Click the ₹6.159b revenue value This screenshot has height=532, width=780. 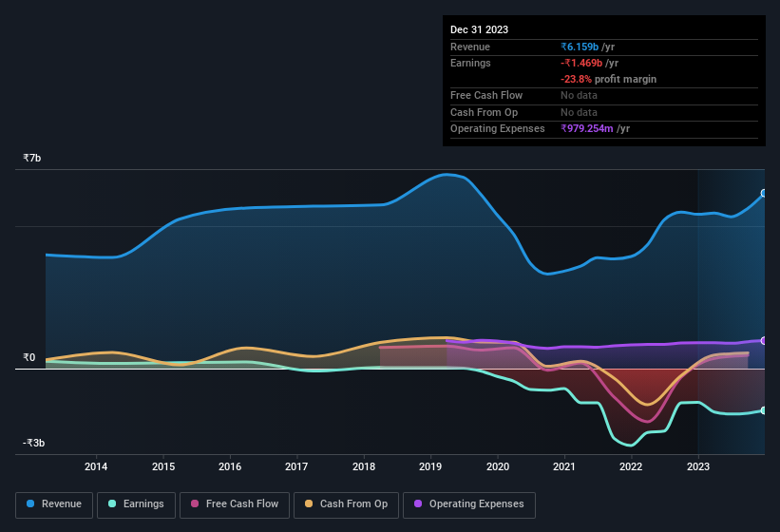click(x=580, y=47)
